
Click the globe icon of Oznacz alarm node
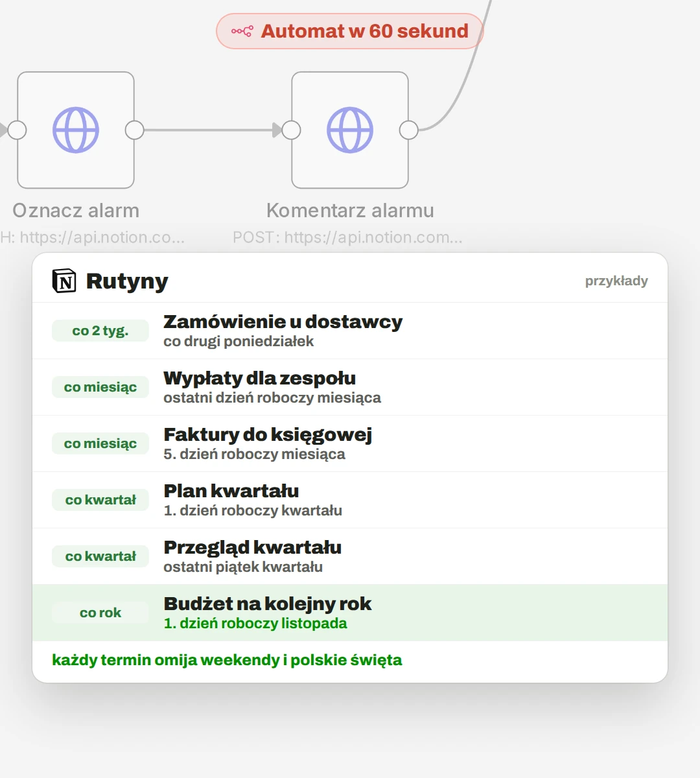76,130
